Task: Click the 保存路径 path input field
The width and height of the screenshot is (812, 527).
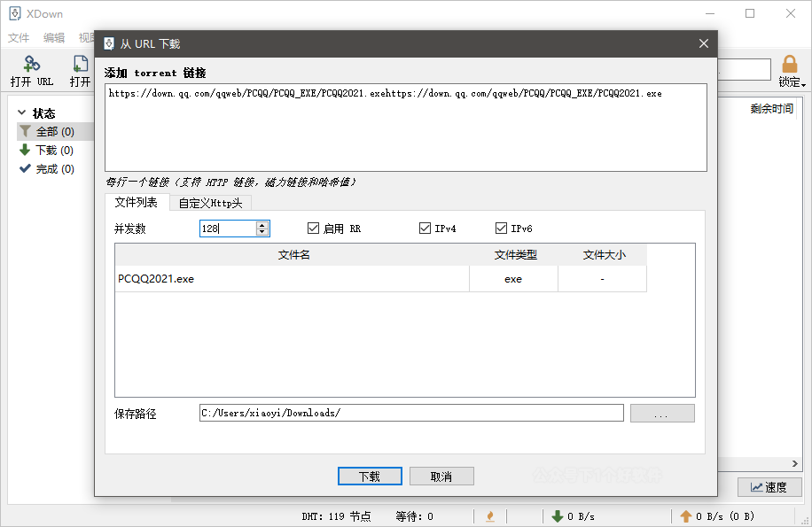Action: click(x=412, y=413)
